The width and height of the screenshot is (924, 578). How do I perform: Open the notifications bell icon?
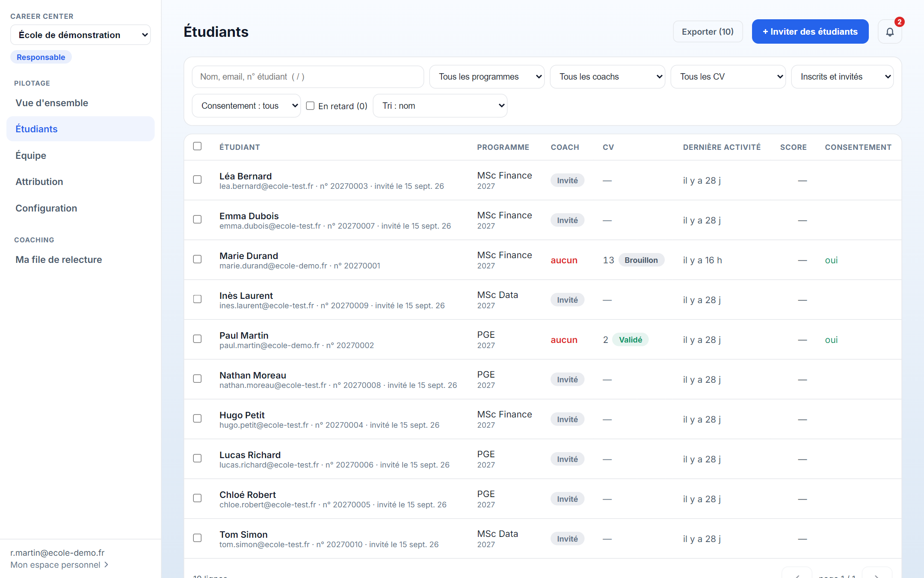[890, 32]
